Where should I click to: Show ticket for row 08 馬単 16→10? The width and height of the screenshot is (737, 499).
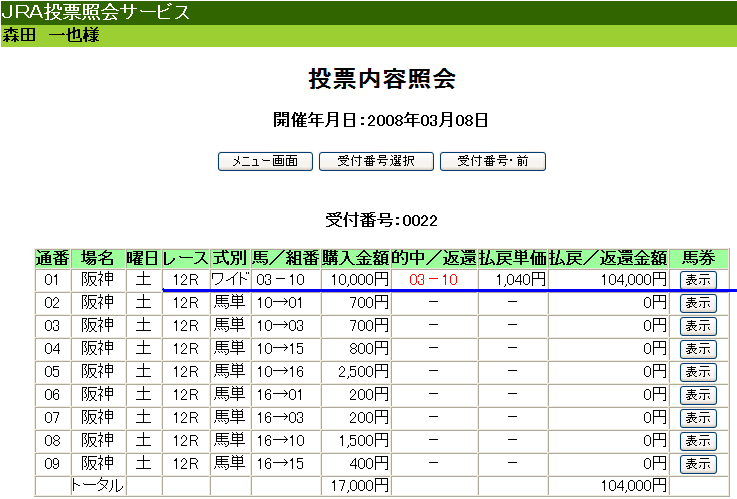pyautogui.click(x=698, y=441)
